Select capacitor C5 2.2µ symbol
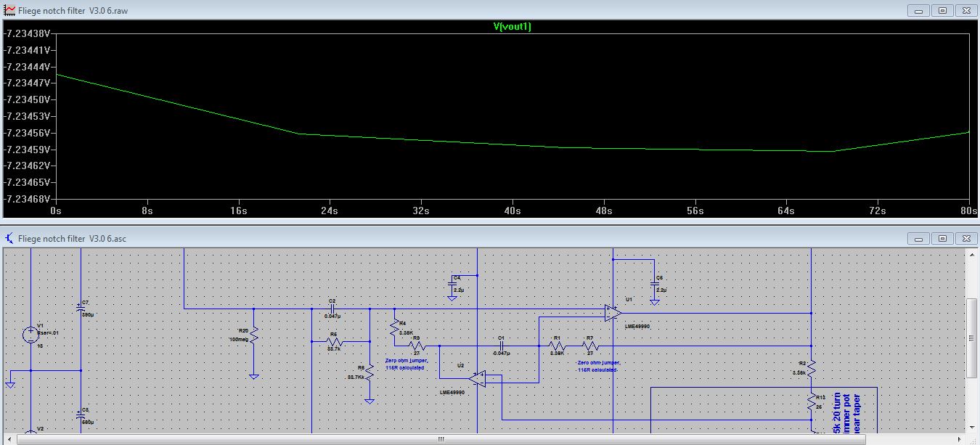 [x=654, y=283]
